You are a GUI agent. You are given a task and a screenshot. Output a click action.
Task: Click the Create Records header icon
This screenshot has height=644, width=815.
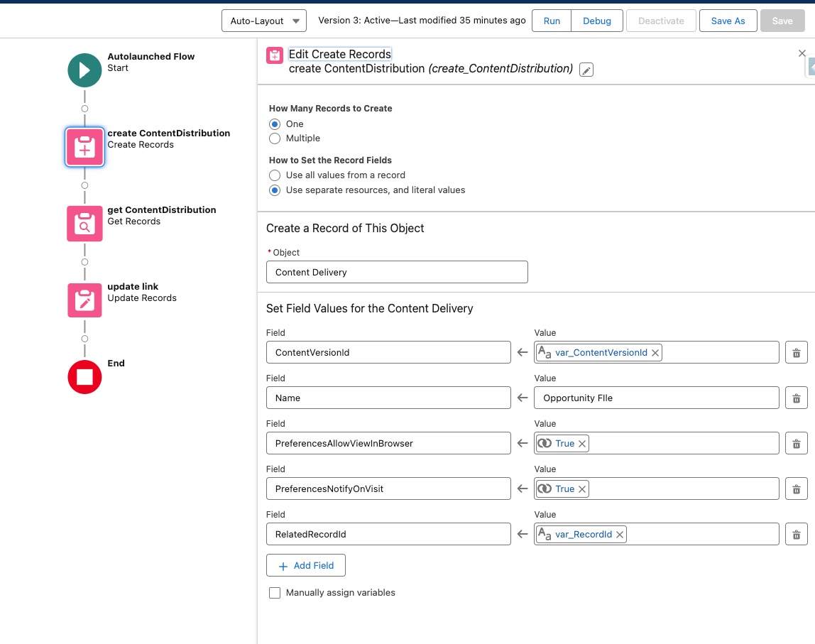click(x=275, y=55)
